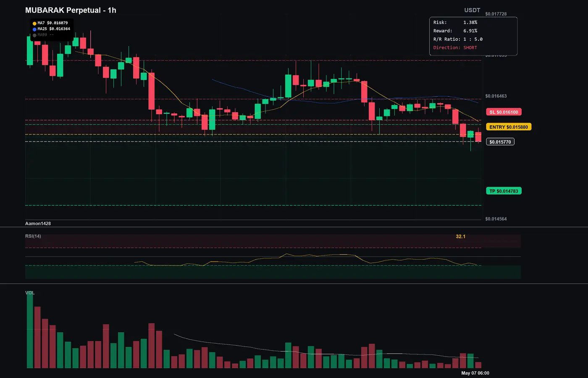Image resolution: width=588 pixels, height=378 pixels.
Task: Click the current price label $0.015770
Action: pos(500,142)
